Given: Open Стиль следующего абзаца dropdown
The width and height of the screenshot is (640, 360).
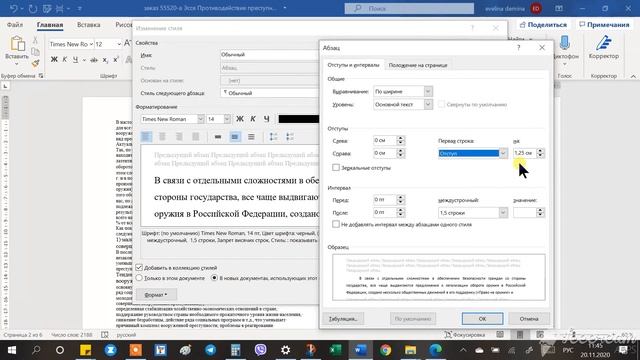Looking at the screenshot, I should [x=270, y=93].
